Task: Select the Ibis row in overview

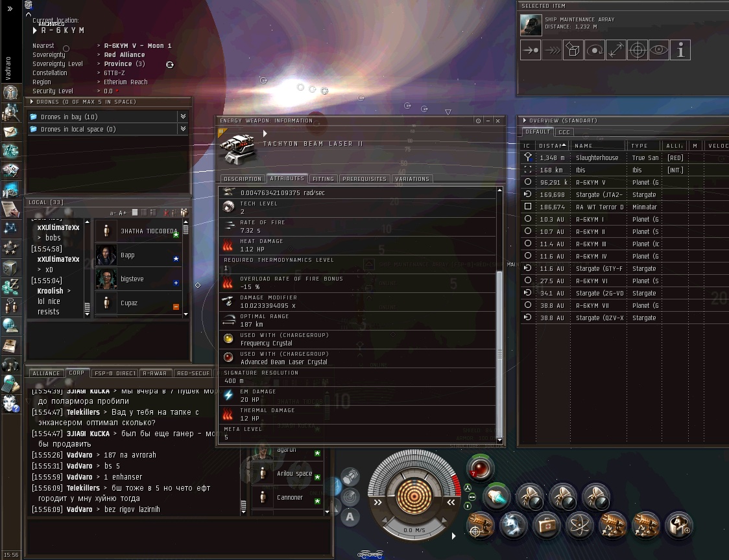Action: [623, 170]
